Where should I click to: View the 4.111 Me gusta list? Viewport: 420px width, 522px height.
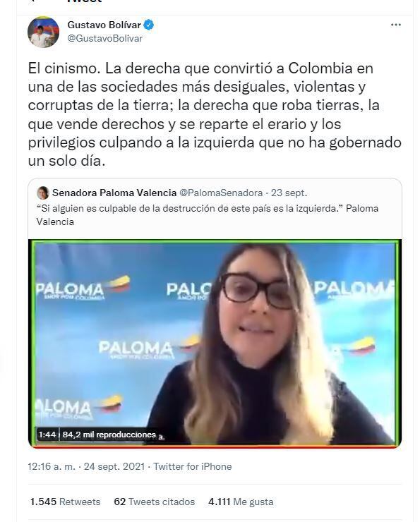click(x=241, y=502)
